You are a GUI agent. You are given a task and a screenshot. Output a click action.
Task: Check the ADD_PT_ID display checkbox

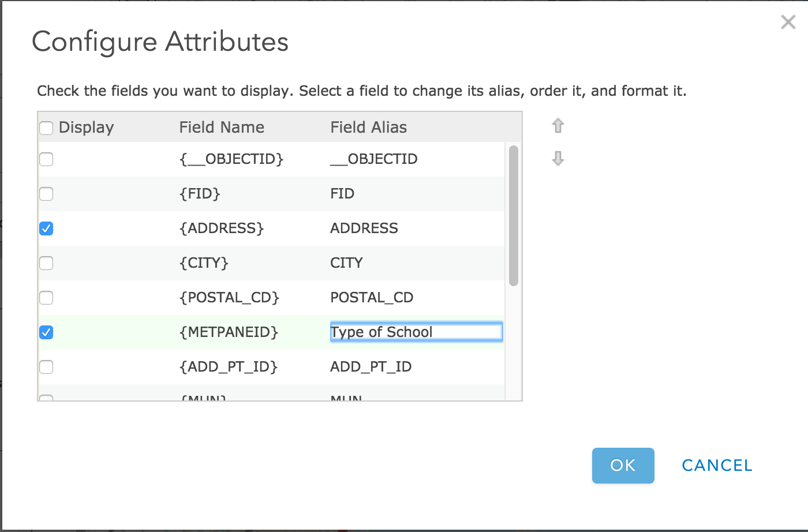46,367
